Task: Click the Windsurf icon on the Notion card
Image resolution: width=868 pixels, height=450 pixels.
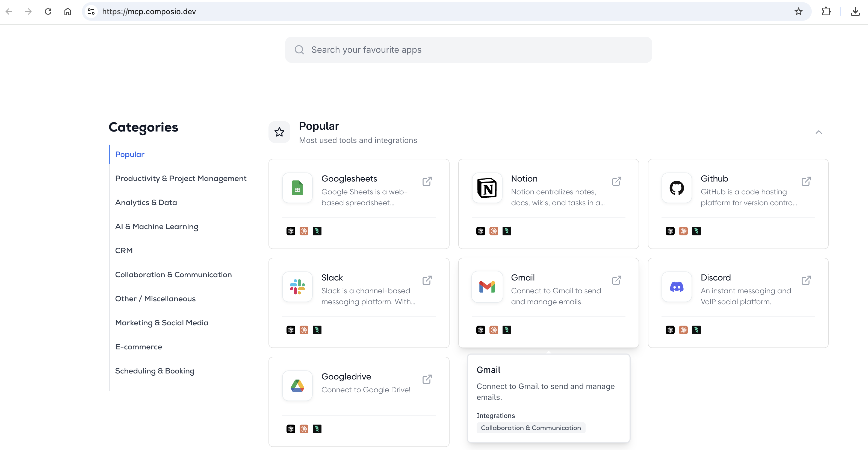Action: [507, 231]
